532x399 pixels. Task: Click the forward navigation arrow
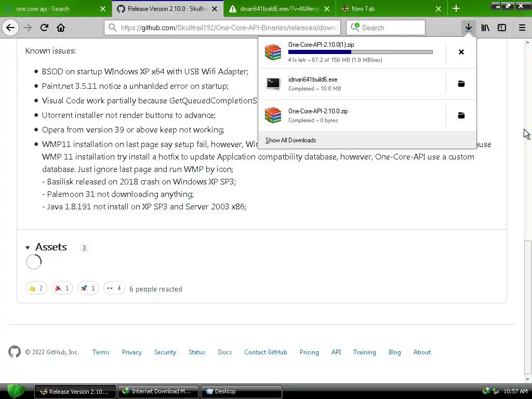pos(28,28)
